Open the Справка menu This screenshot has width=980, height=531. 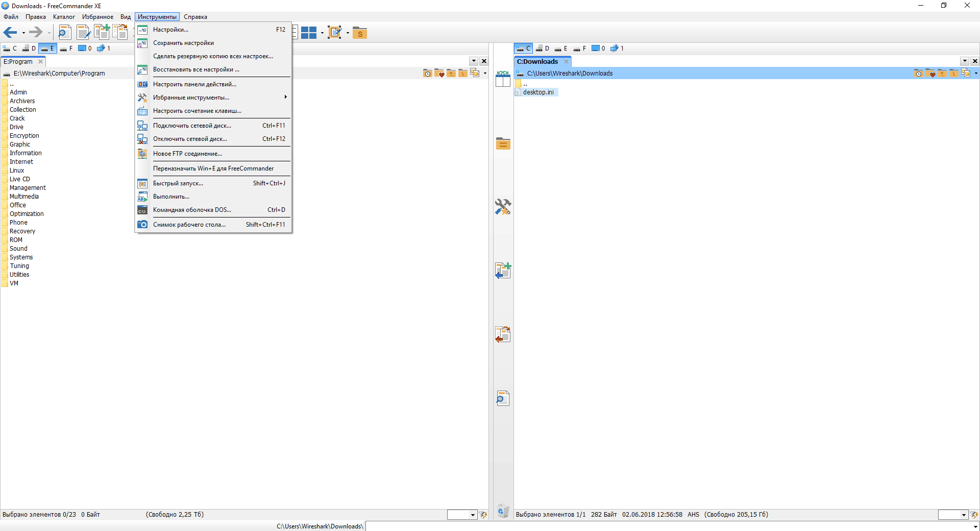pos(195,17)
